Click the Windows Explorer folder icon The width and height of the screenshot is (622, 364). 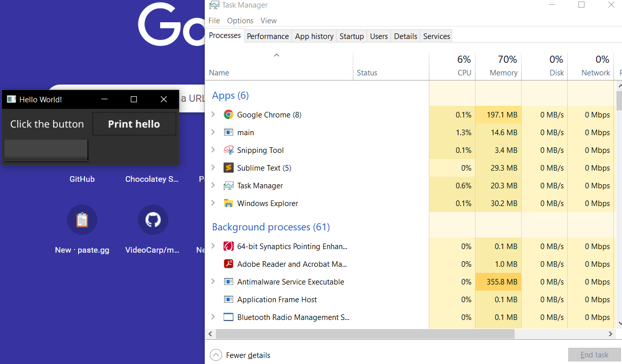click(x=229, y=203)
